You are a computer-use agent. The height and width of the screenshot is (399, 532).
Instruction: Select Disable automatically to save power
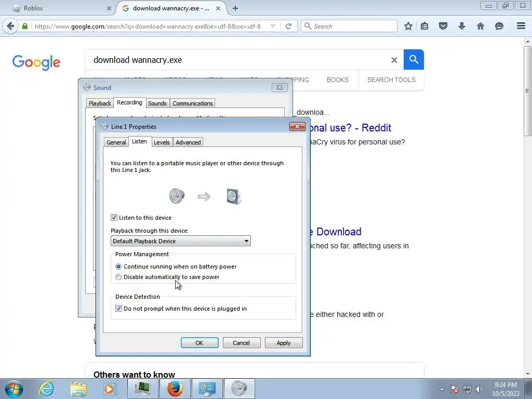click(118, 277)
